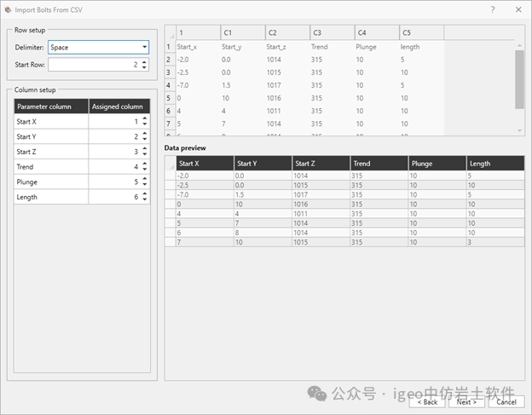Decrease Length assigned column number
This screenshot has height=415, width=532.
click(x=144, y=199)
